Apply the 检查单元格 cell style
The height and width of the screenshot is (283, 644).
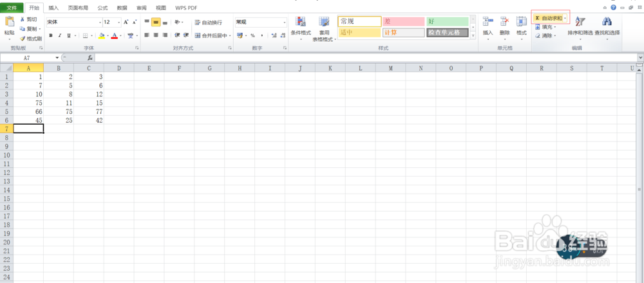click(448, 33)
